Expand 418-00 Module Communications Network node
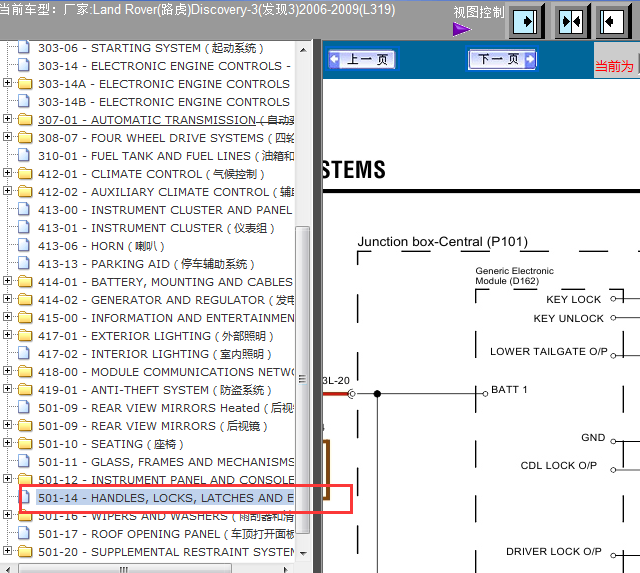The width and height of the screenshot is (640, 573). (7, 371)
